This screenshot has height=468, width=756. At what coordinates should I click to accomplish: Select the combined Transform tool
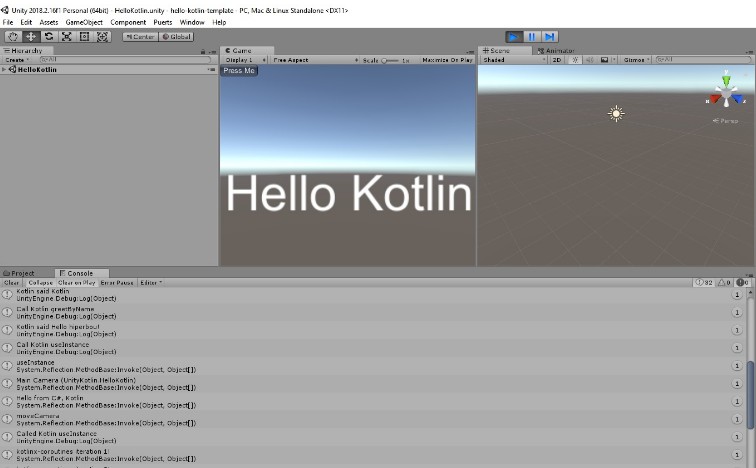point(102,37)
